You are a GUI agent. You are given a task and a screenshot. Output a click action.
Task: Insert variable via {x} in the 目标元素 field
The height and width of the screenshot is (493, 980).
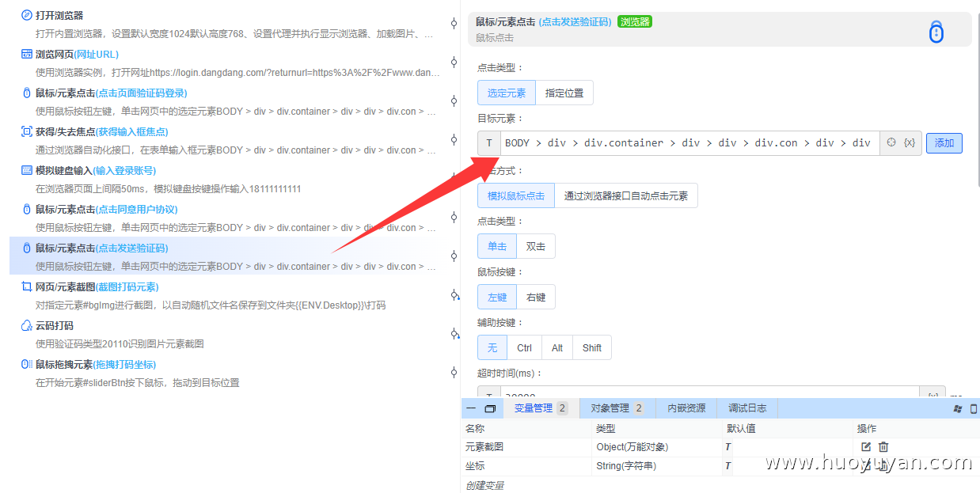click(x=910, y=142)
